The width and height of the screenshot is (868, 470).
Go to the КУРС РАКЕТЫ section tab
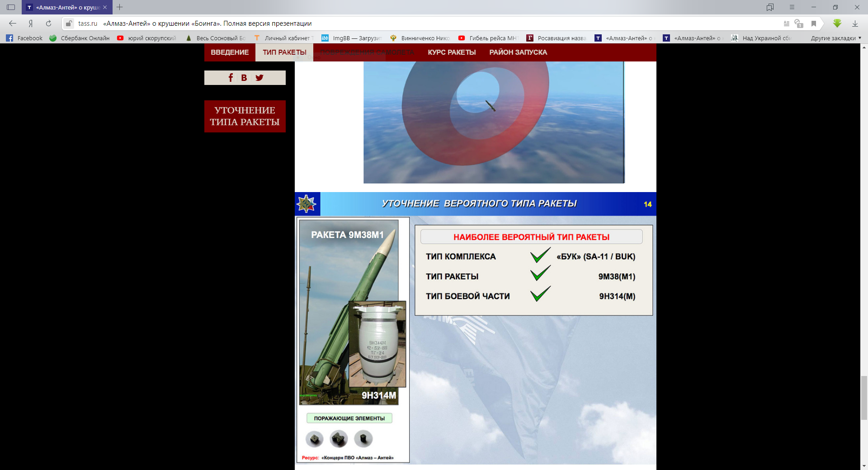[452, 52]
